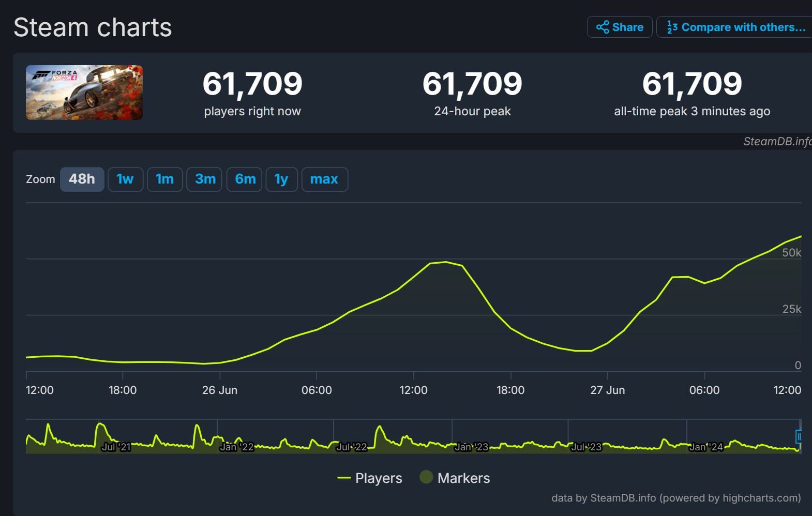Toggle the Markers series legend
This screenshot has height=516, width=812.
click(x=463, y=478)
